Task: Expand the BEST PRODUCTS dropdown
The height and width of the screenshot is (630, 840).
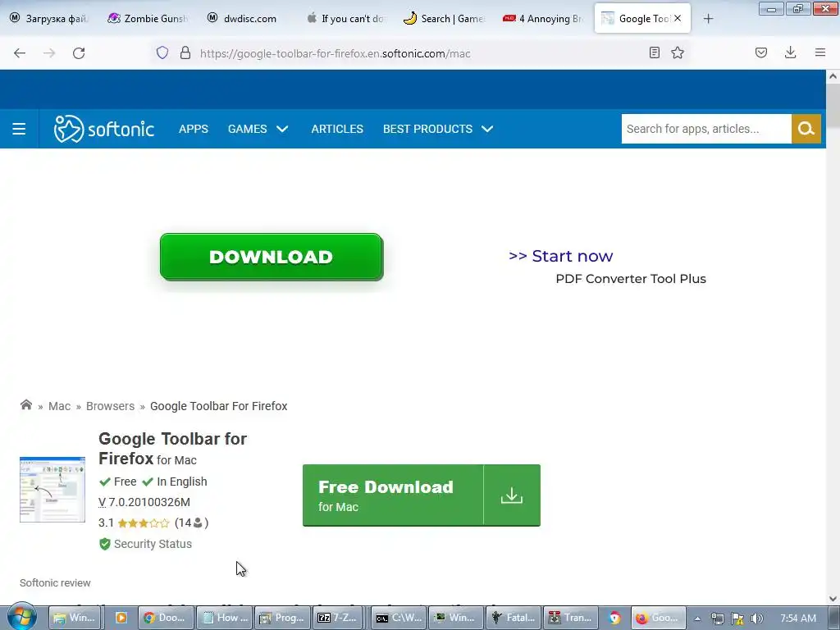Action: (438, 129)
